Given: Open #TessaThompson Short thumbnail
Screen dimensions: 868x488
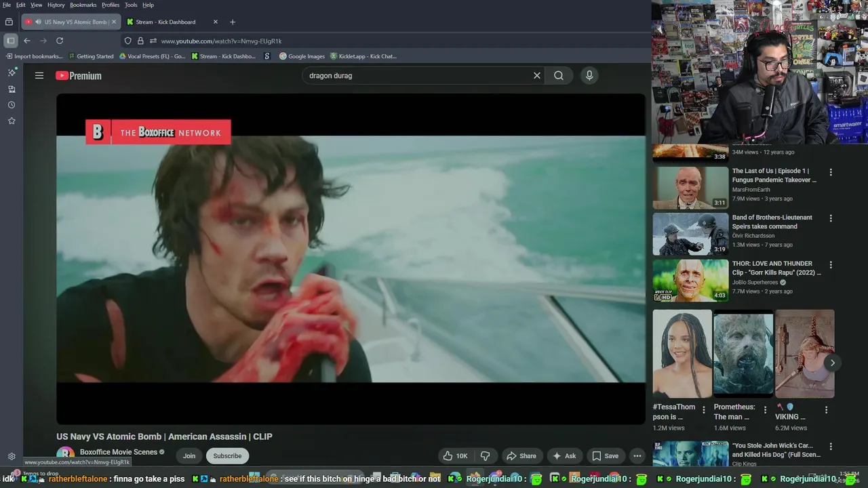Looking at the screenshot, I should pos(682,354).
